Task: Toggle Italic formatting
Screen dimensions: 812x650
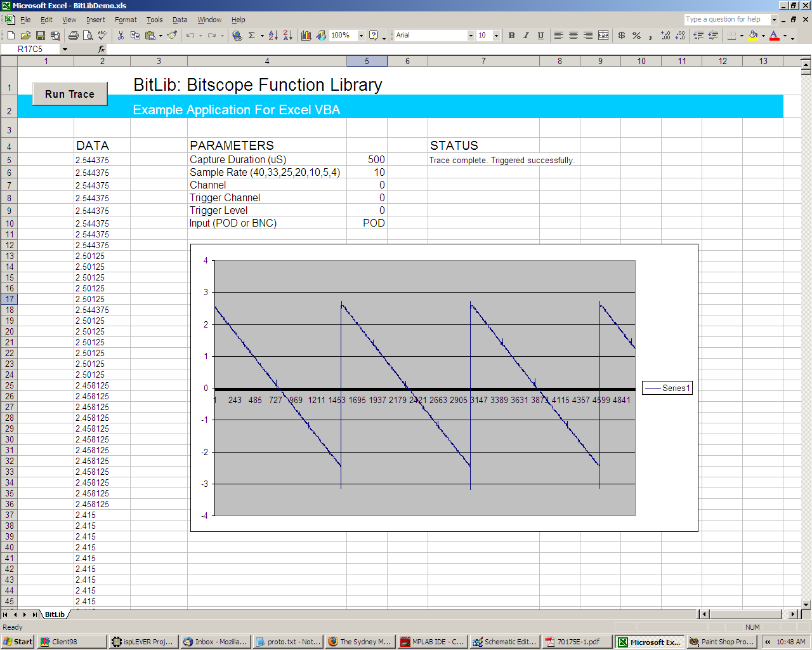Action: click(x=526, y=36)
